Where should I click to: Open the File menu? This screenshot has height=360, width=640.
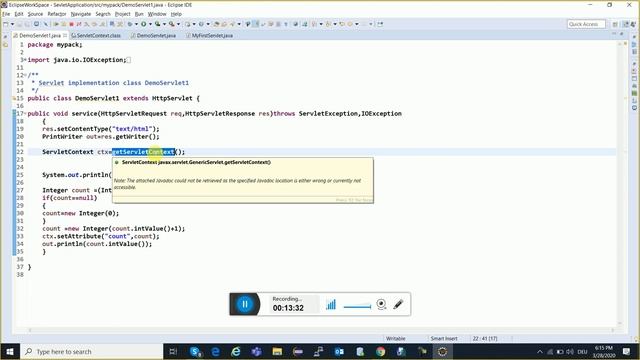pyautogui.click(x=6, y=14)
